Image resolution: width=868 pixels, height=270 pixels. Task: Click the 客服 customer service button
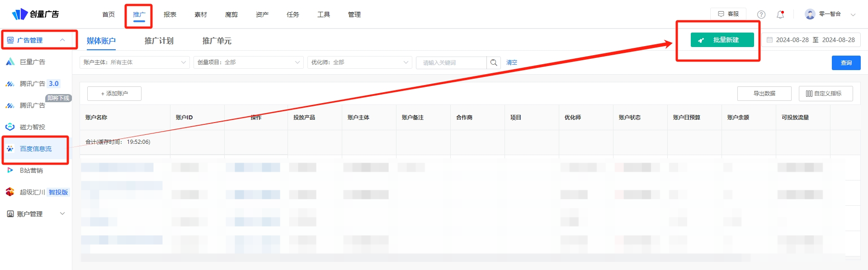[728, 14]
